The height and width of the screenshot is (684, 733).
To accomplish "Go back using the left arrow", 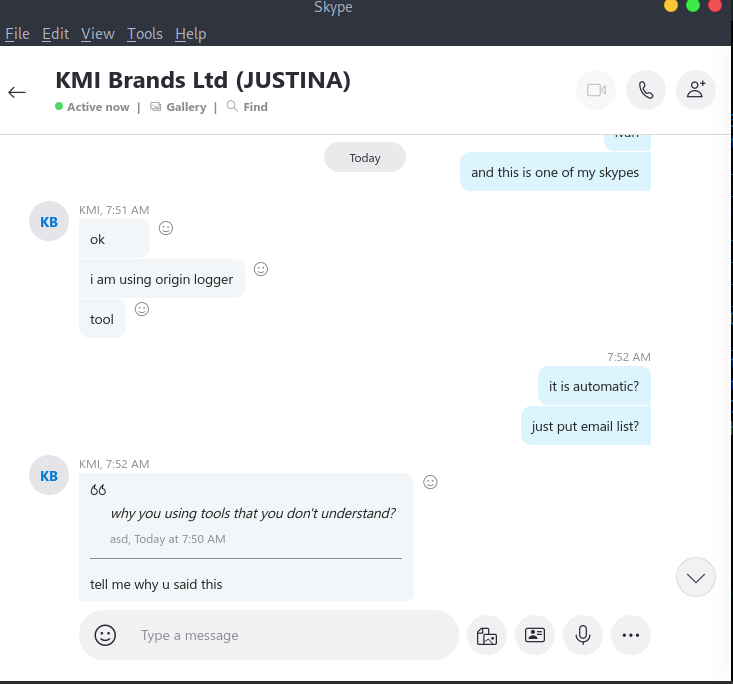I will 17,92.
